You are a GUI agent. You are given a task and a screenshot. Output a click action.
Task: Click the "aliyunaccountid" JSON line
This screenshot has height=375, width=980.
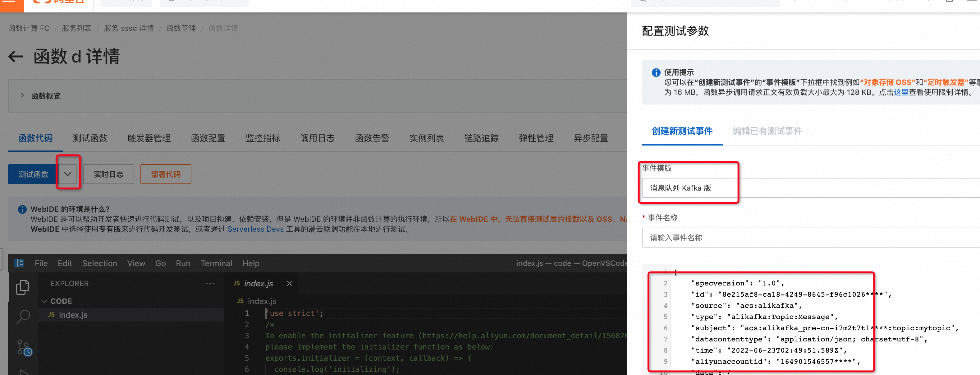point(776,361)
